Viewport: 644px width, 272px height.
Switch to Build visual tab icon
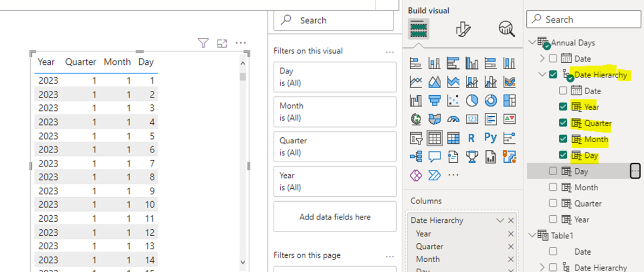point(418,29)
